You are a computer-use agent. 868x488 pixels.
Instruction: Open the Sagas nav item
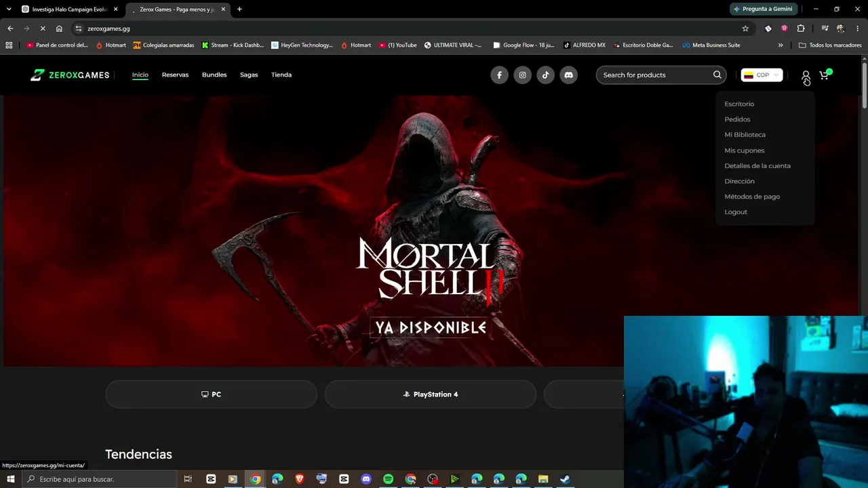point(249,75)
